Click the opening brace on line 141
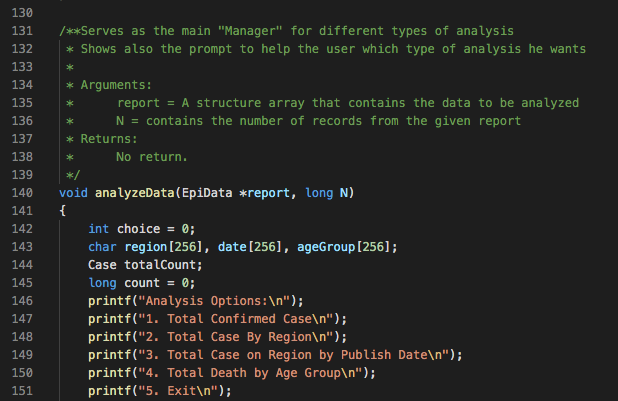The height and width of the screenshot is (401, 618). point(63,211)
